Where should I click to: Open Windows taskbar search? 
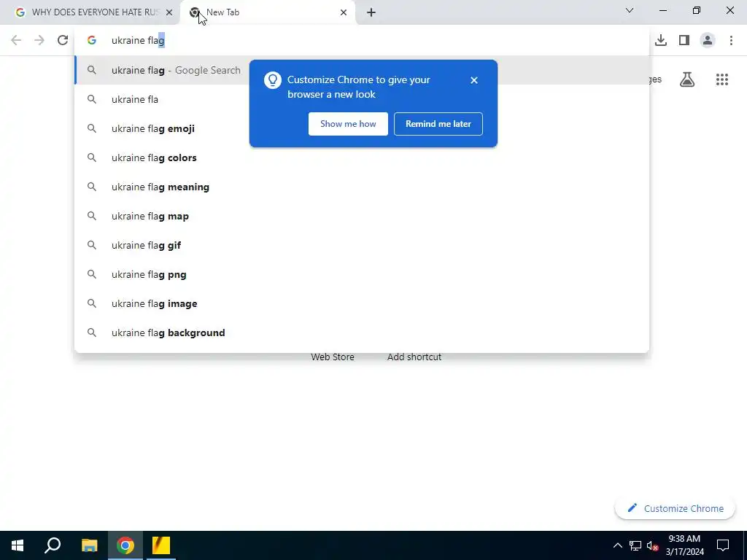[x=53, y=545]
